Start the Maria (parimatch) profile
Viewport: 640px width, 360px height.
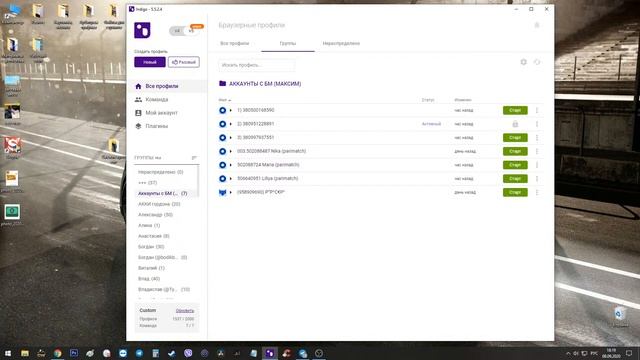515,165
